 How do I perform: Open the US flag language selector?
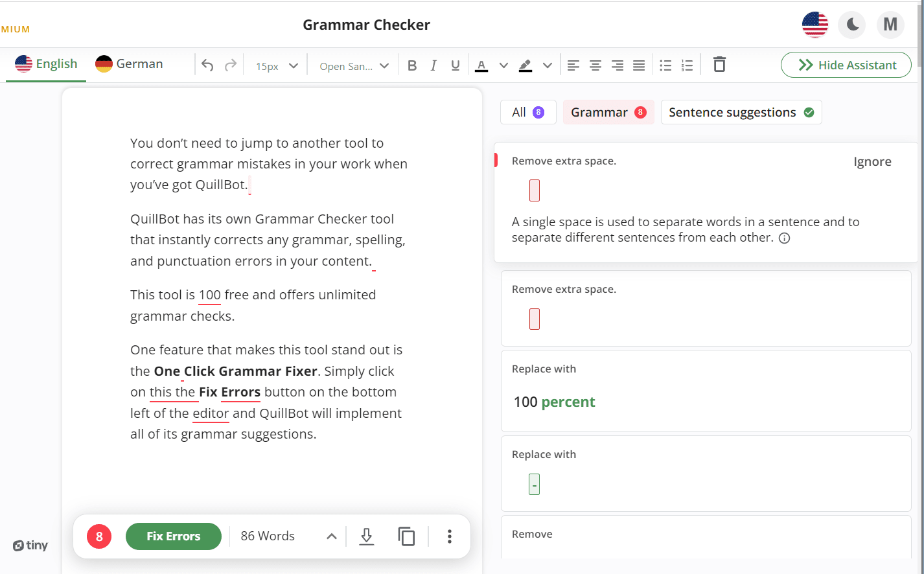coord(815,25)
